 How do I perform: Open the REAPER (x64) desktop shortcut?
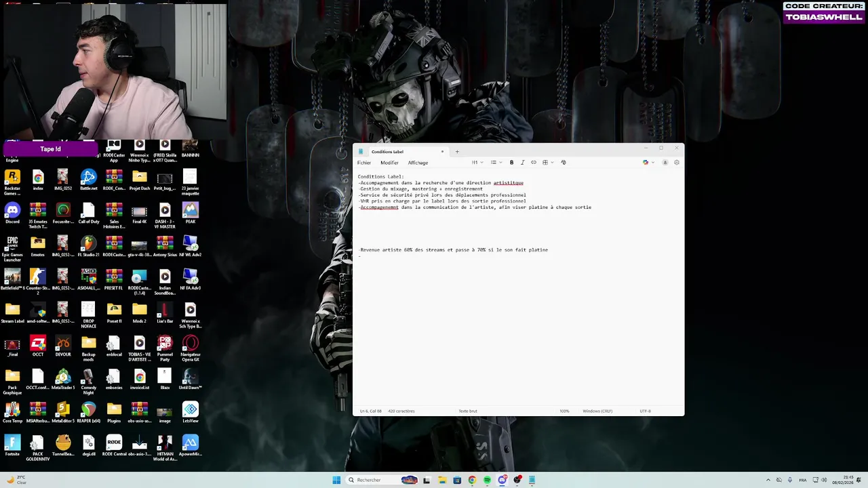[x=89, y=413]
